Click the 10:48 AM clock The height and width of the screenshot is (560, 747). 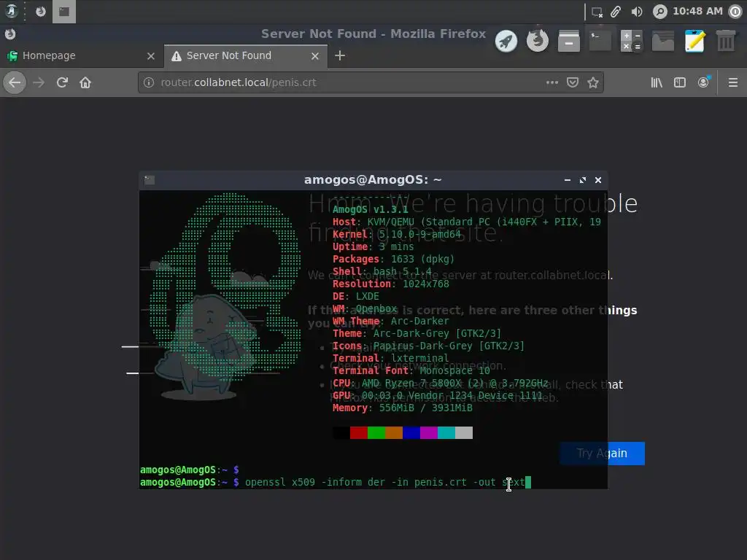click(697, 11)
